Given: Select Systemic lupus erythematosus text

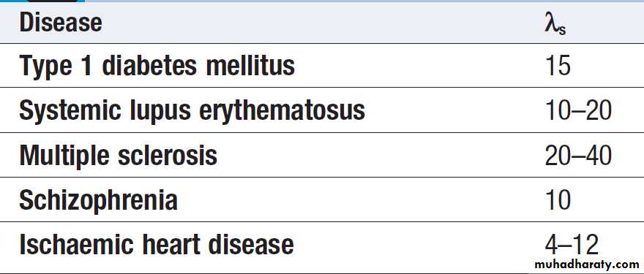Looking at the screenshot, I should tap(192, 111).
